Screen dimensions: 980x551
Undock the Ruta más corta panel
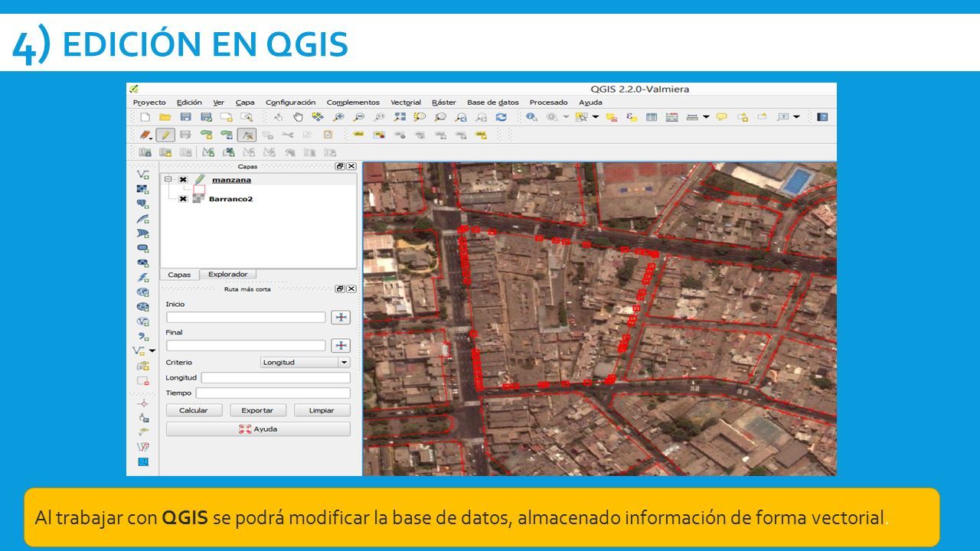pos(340,289)
